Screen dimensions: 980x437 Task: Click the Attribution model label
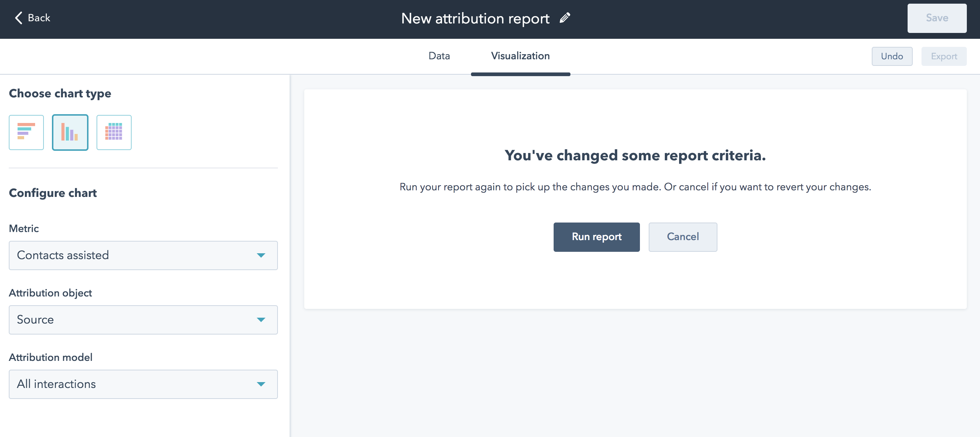point(50,357)
